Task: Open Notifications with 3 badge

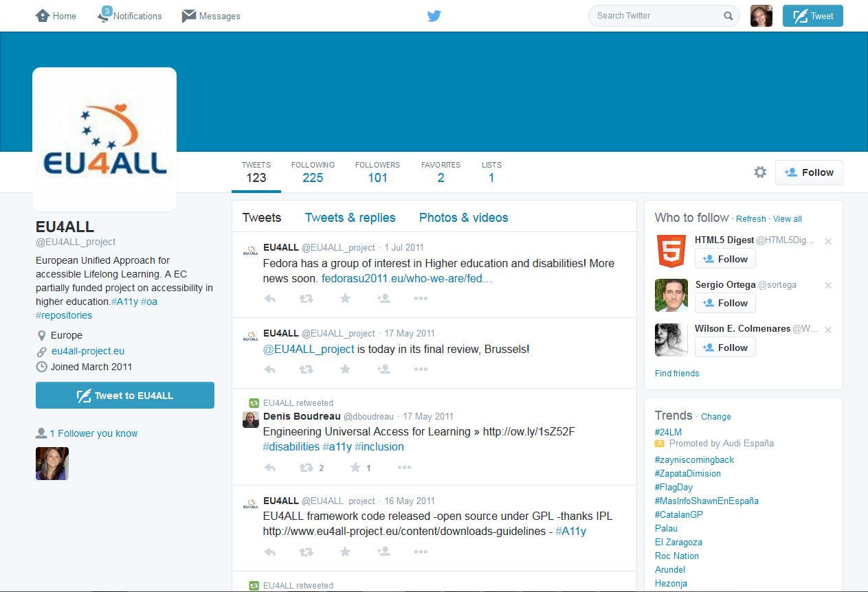Action: [130, 16]
